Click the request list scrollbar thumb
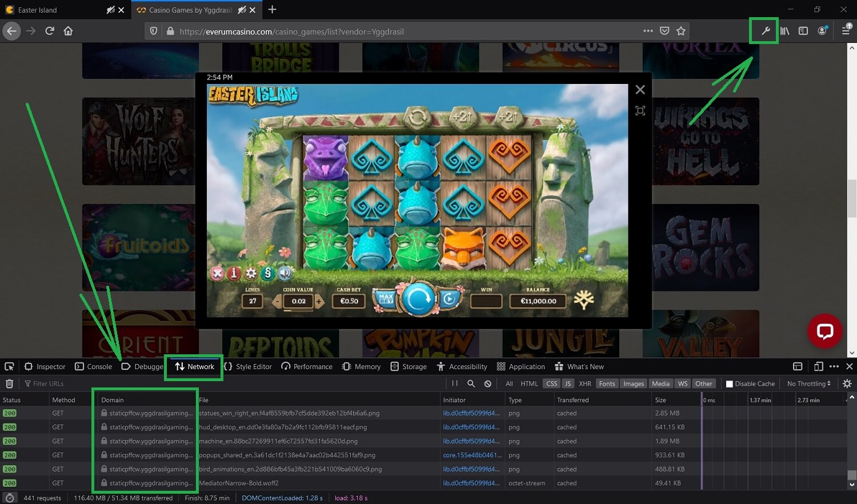 click(852, 475)
